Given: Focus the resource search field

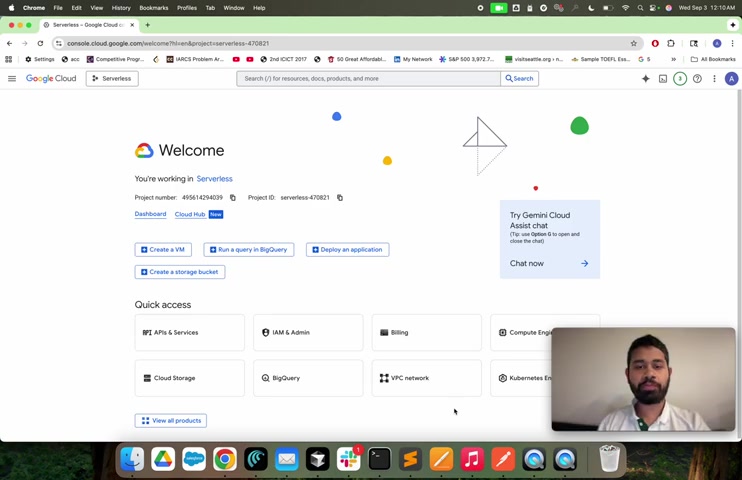Looking at the screenshot, I should pos(368,79).
